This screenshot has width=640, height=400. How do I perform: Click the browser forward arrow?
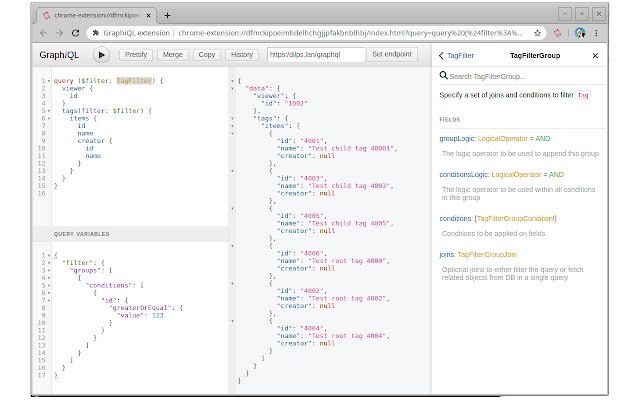tap(60, 33)
